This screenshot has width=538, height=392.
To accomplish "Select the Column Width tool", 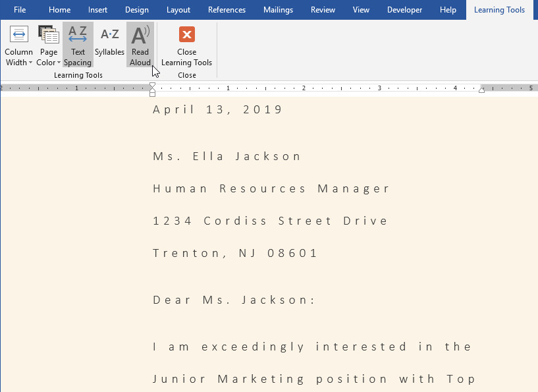I will (x=18, y=45).
